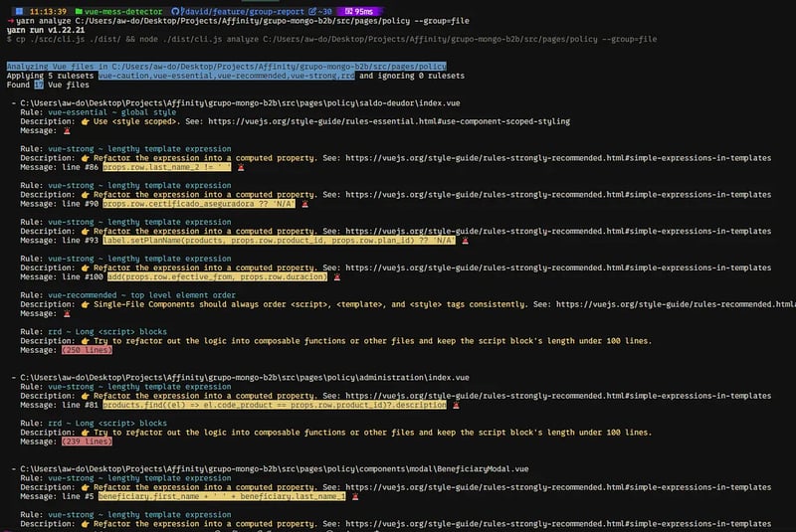This screenshot has width=796, height=532.
Task: Click the Windows logo icon in prompt
Action: [x=19, y=11]
